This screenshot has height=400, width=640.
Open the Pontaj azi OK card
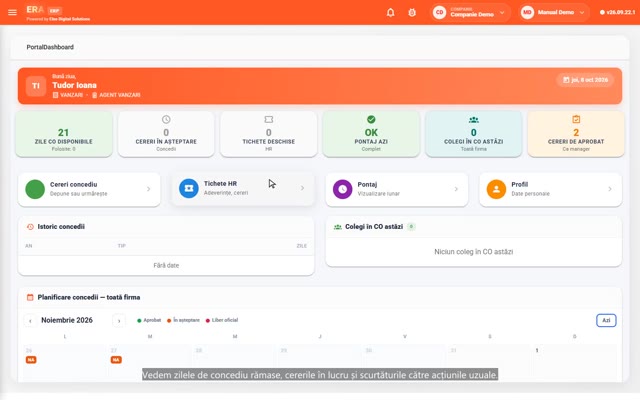coord(371,134)
